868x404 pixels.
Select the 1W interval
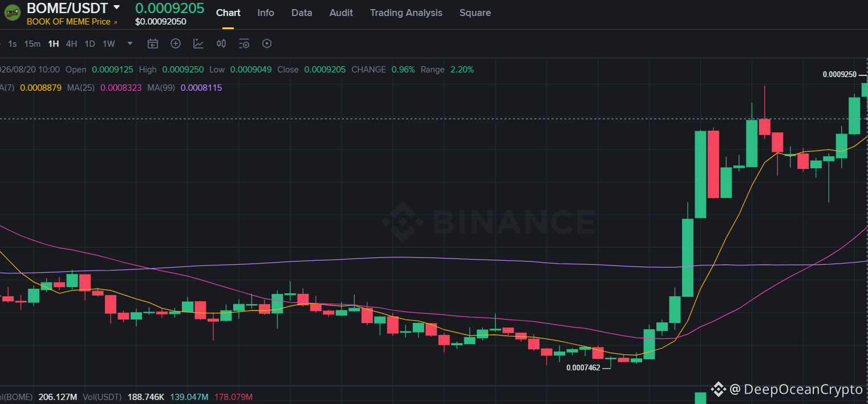click(108, 44)
